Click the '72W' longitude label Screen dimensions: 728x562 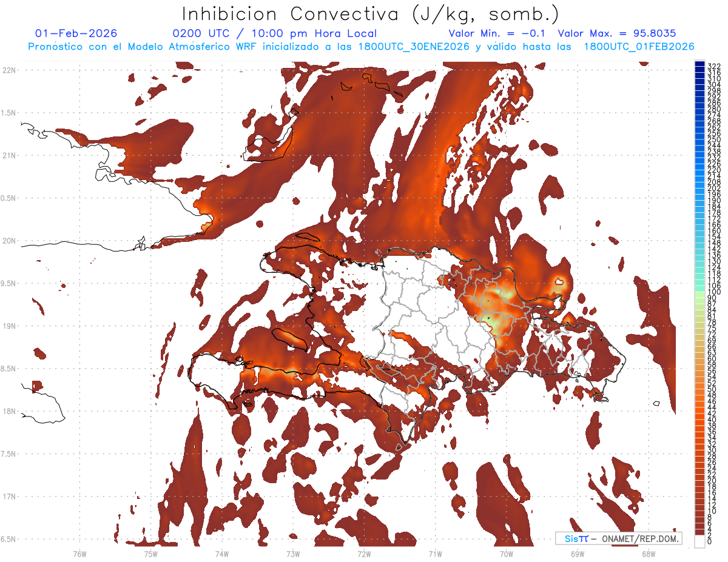click(364, 554)
